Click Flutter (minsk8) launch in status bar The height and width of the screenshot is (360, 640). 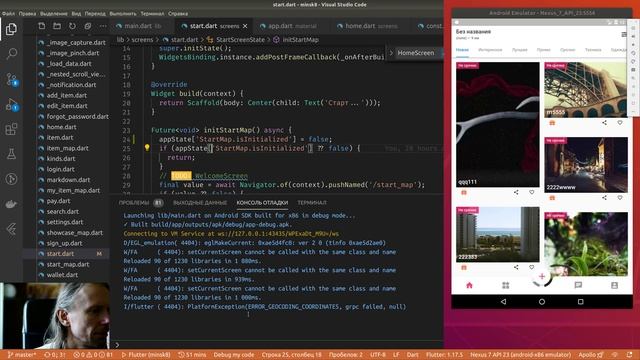point(146,355)
